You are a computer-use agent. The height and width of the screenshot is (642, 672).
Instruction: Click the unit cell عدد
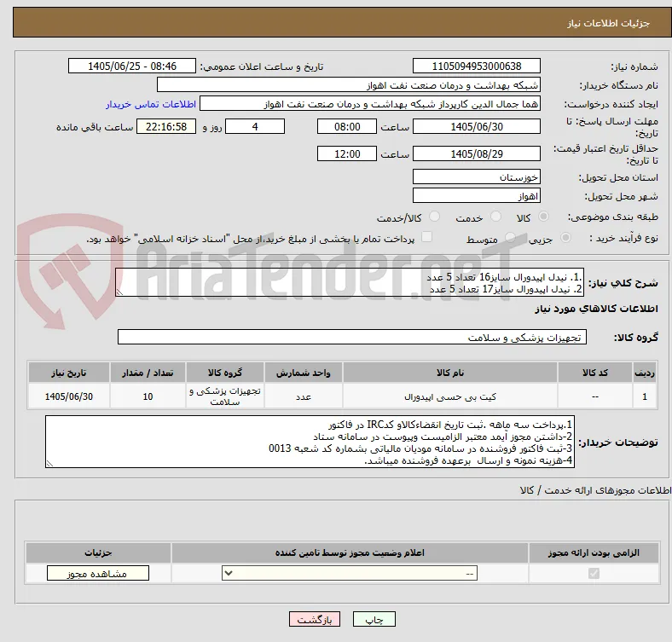(x=304, y=396)
